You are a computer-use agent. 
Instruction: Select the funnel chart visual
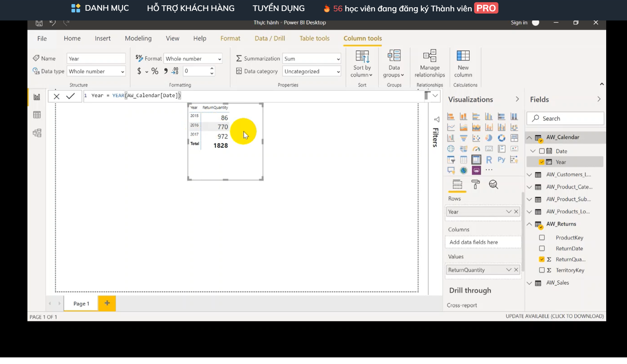(x=463, y=138)
